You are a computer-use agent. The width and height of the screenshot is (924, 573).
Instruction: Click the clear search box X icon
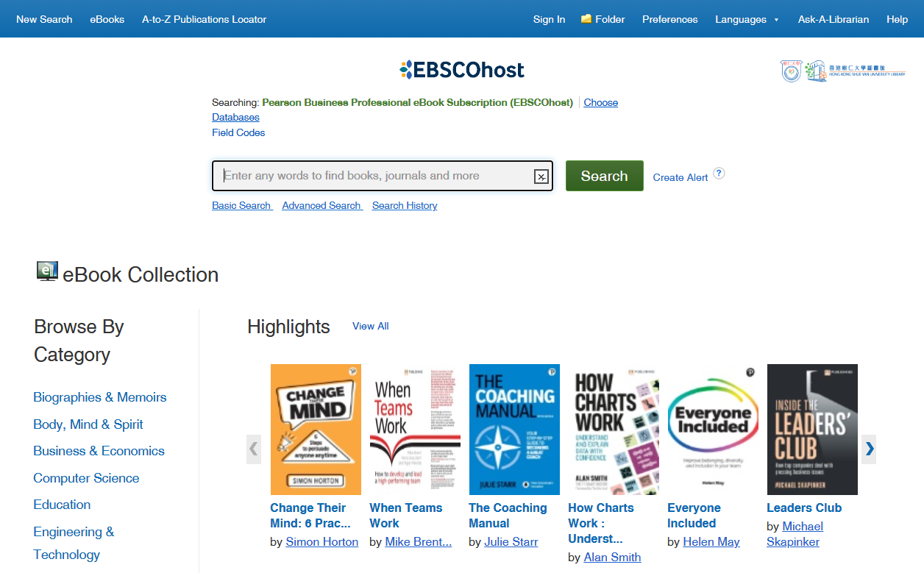(541, 177)
